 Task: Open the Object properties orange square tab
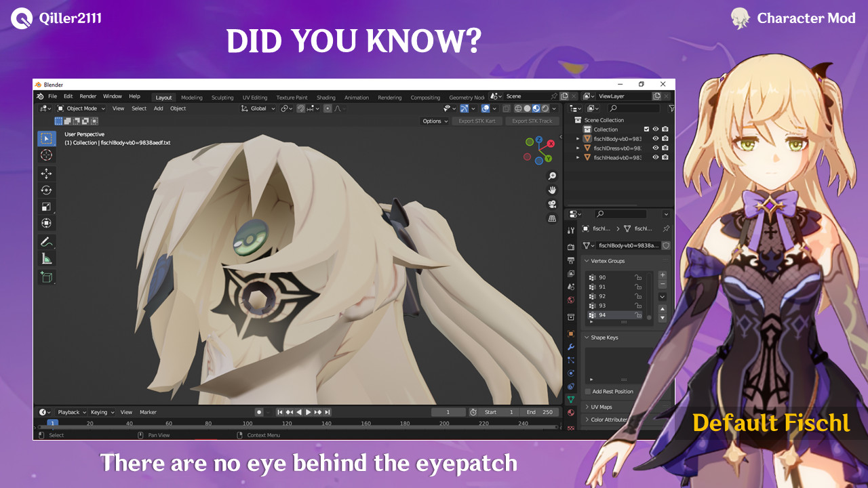point(571,334)
